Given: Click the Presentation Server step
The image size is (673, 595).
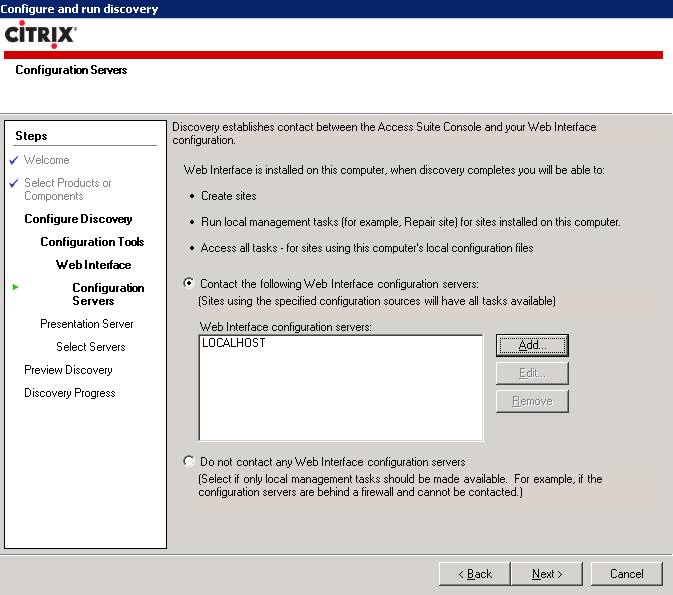Looking at the screenshot, I should (86, 324).
